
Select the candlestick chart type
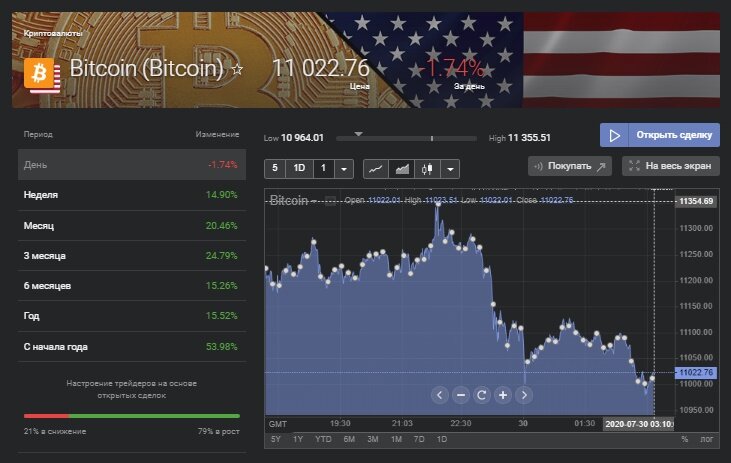coord(425,169)
